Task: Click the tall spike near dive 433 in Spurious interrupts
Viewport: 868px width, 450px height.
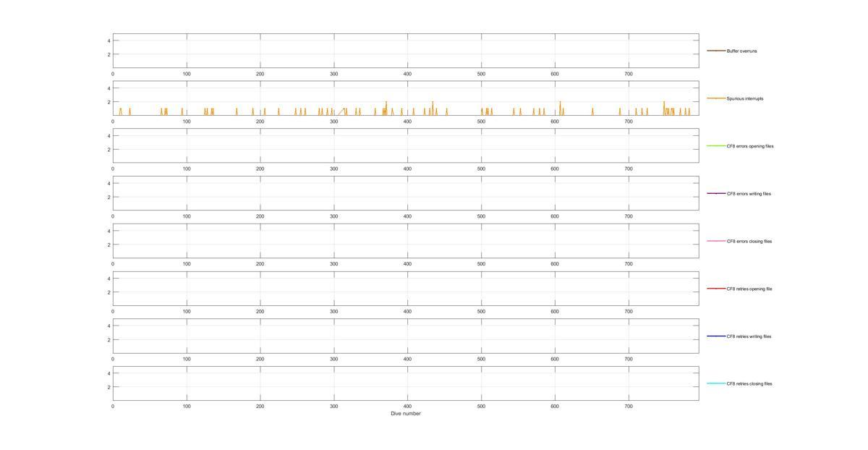Action: coord(433,108)
